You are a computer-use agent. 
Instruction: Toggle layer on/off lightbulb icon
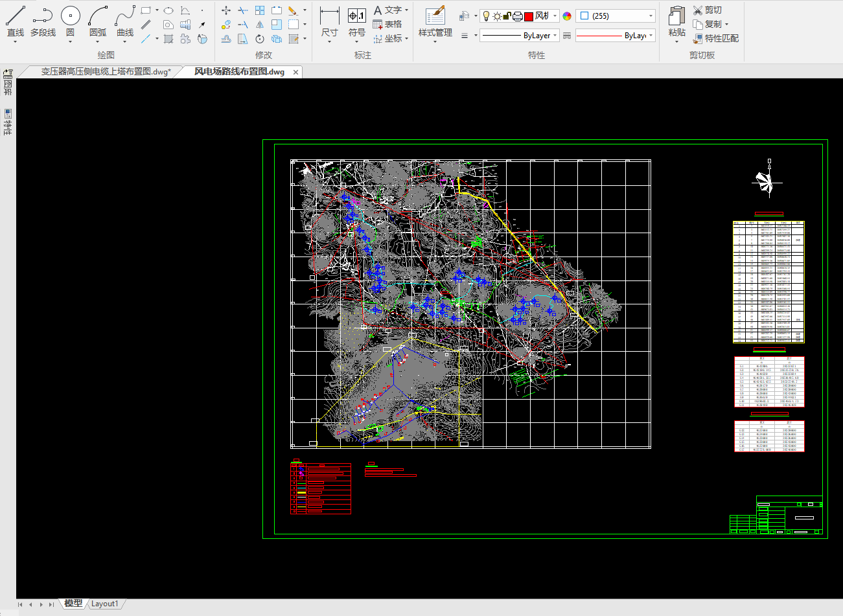[x=487, y=16]
